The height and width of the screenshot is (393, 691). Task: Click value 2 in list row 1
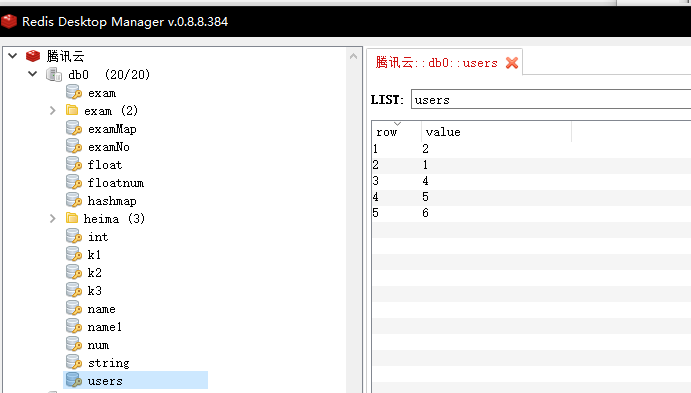tap(425, 149)
